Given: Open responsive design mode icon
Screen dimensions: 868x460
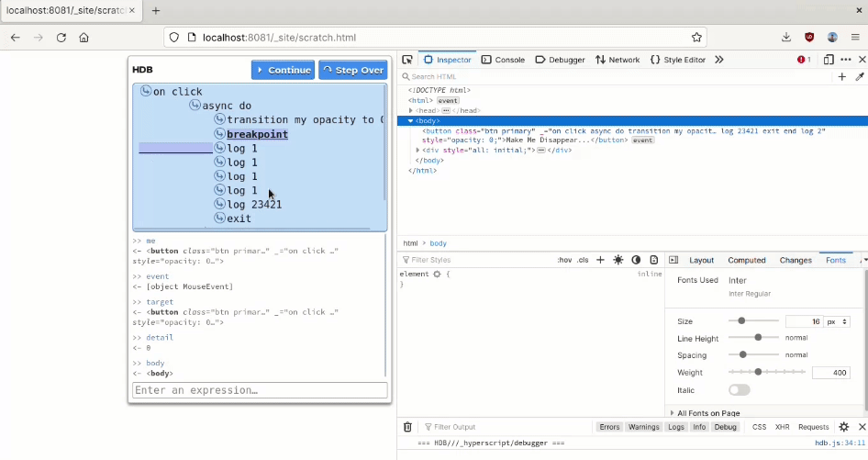Looking at the screenshot, I should [829, 60].
